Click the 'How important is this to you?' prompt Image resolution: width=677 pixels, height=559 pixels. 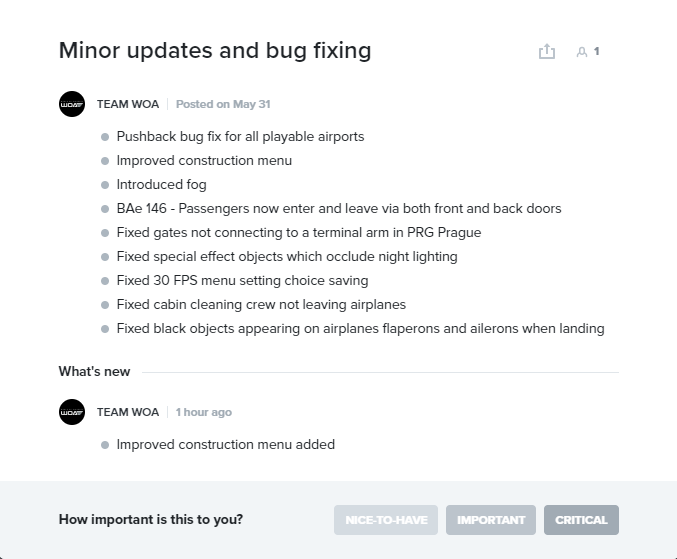click(151, 519)
